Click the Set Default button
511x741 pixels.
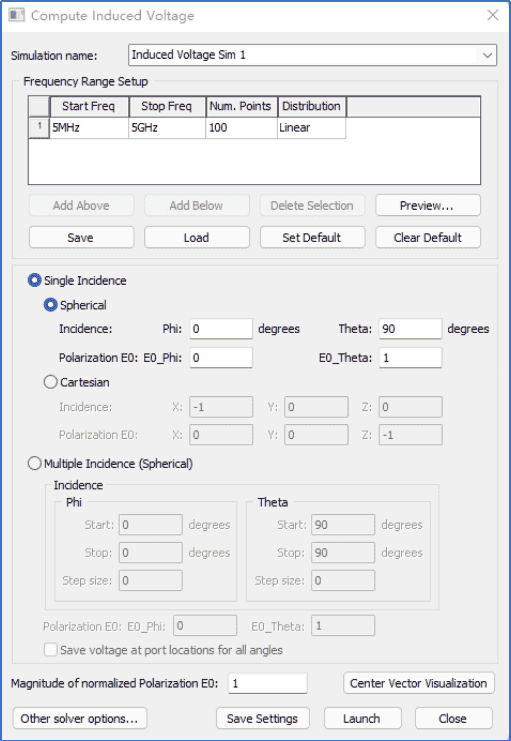312,237
